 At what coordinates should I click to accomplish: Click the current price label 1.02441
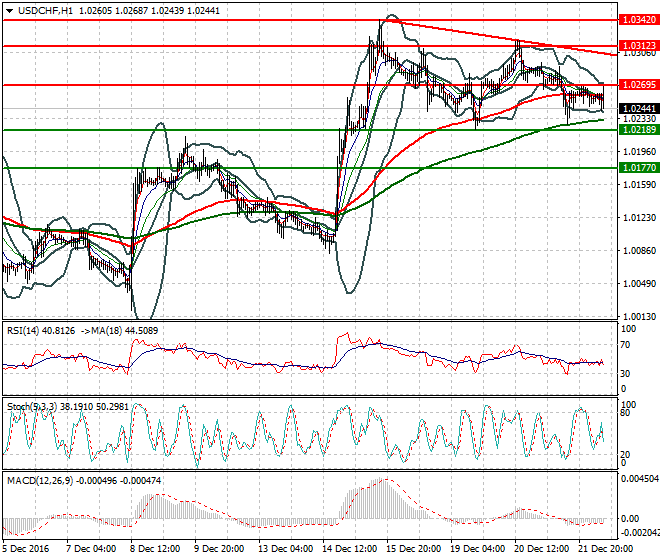tap(639, 109)
